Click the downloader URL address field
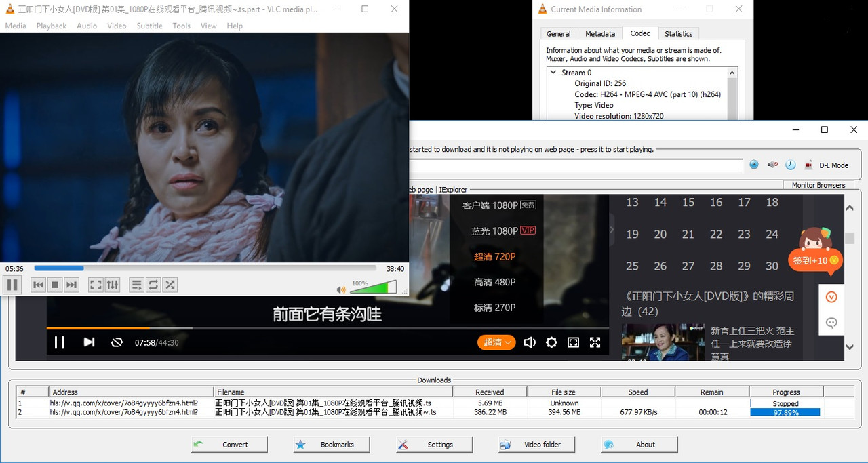Screen dimensions: 868x463 click(x=576, y=165)
